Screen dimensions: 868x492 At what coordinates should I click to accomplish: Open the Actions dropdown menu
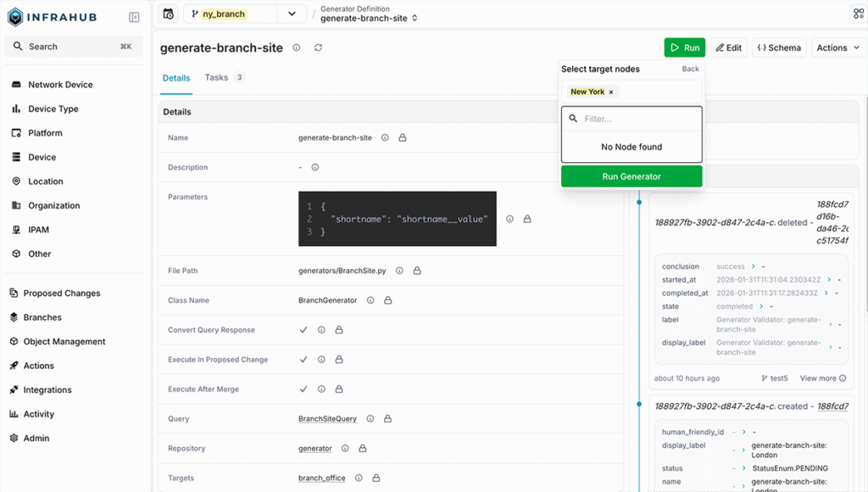[837, 48]
